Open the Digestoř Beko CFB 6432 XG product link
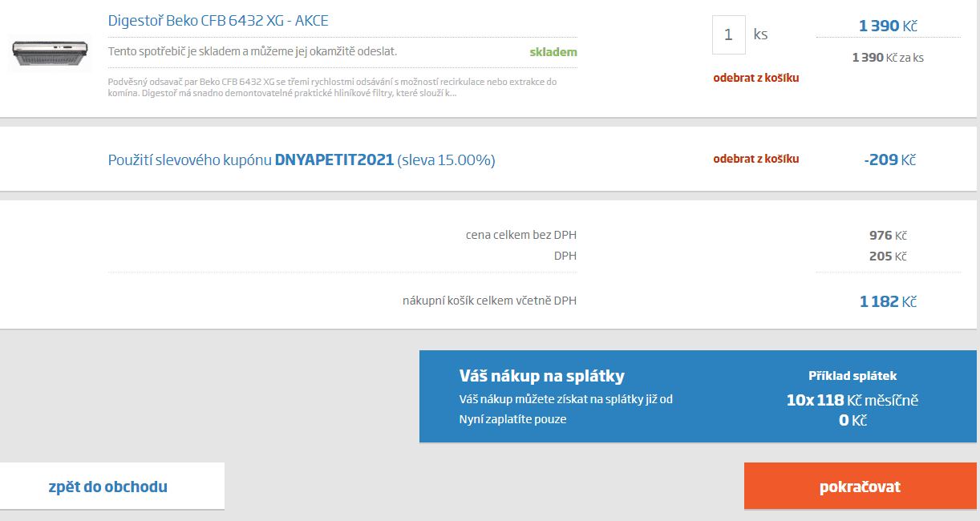 218,21
